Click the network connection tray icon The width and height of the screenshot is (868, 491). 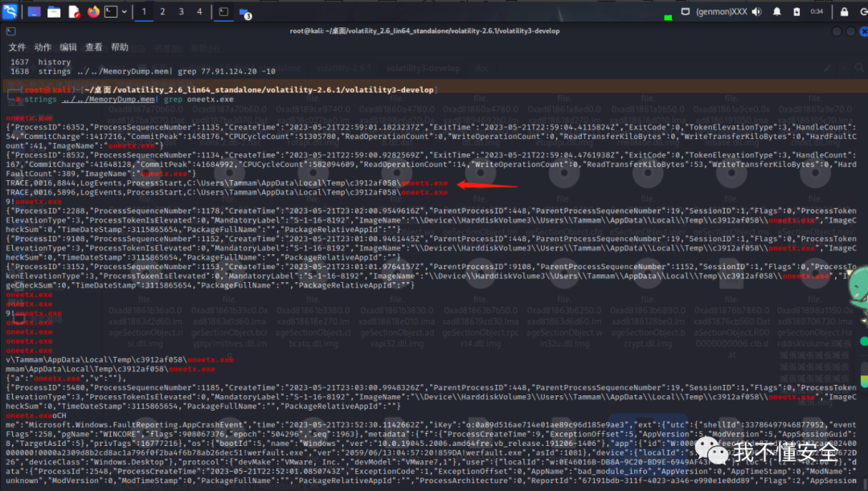pyautogui.click(x=685, y=11)
